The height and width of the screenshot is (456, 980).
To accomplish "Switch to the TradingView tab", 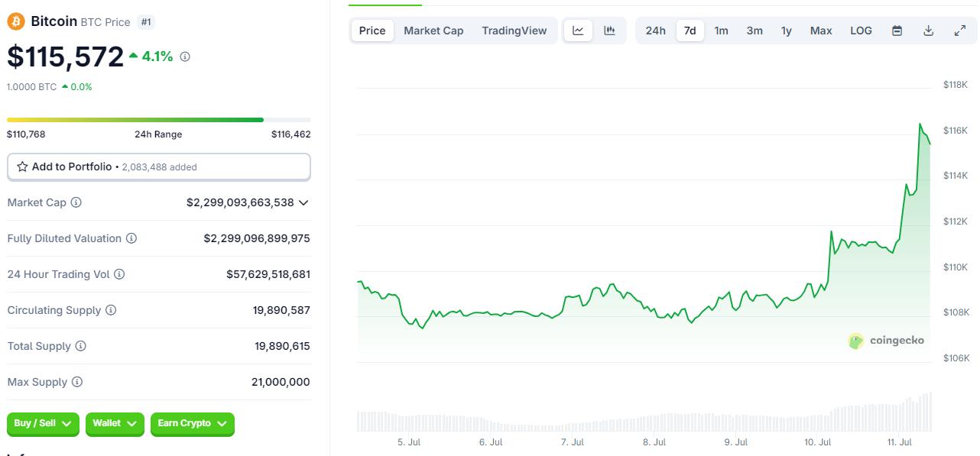I will (514, 31).
